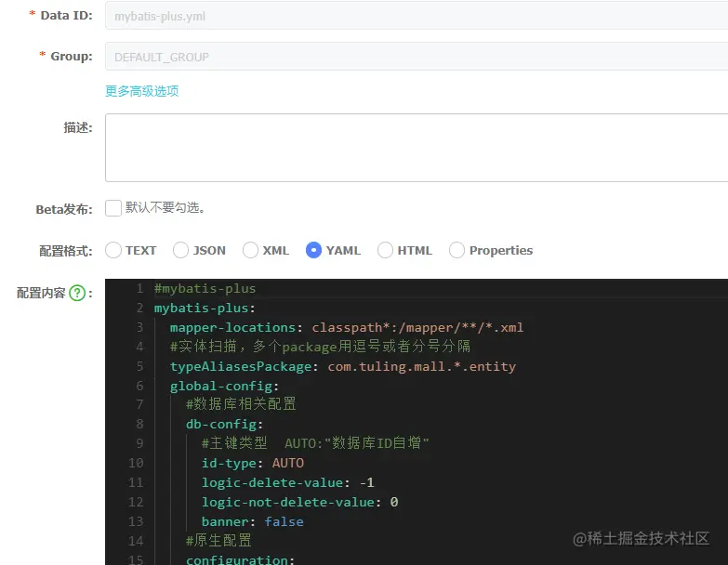Click the '#主键类型' comment on line 9
This screenshot has height=565, width=728.
[x=234, y=443]
